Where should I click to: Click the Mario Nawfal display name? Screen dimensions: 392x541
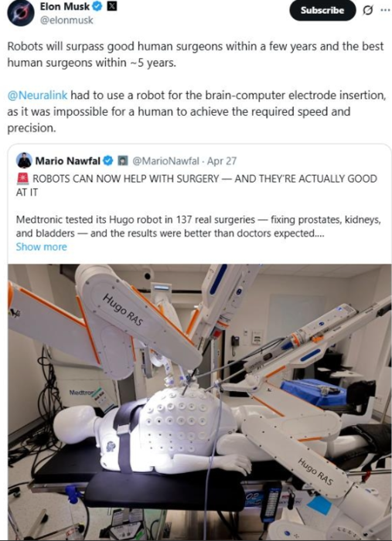tap(67, 161)
